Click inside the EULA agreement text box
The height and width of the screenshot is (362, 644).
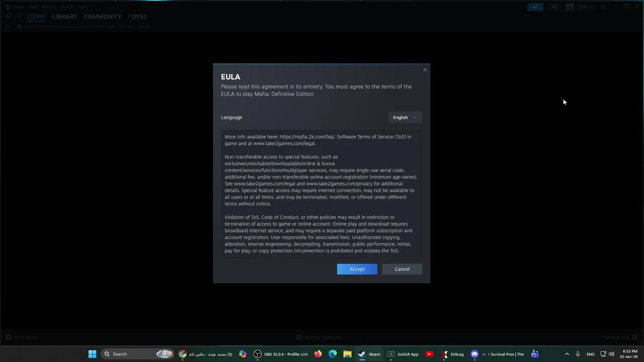click(321, 194)
